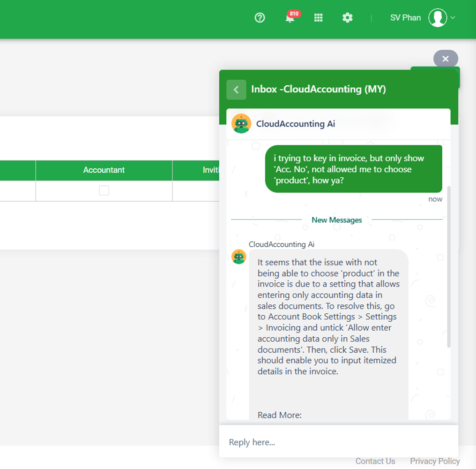Click the SV Phan username text

coord(405,18)
